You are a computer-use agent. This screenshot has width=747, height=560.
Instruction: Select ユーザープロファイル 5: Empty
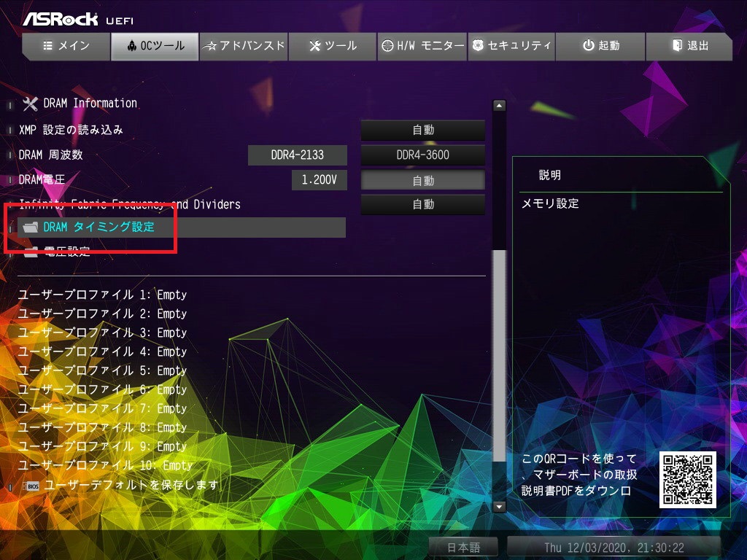pos(102,371)
